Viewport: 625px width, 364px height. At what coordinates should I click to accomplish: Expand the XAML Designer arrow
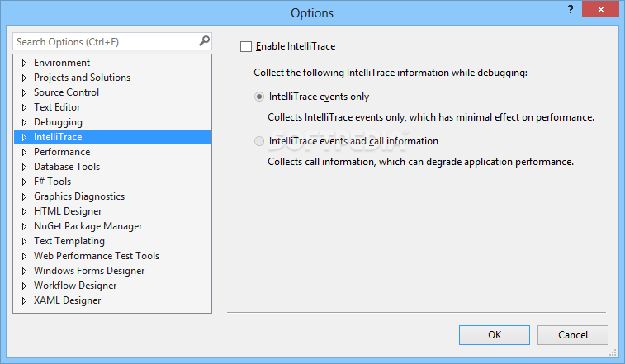tap(25, 300)
